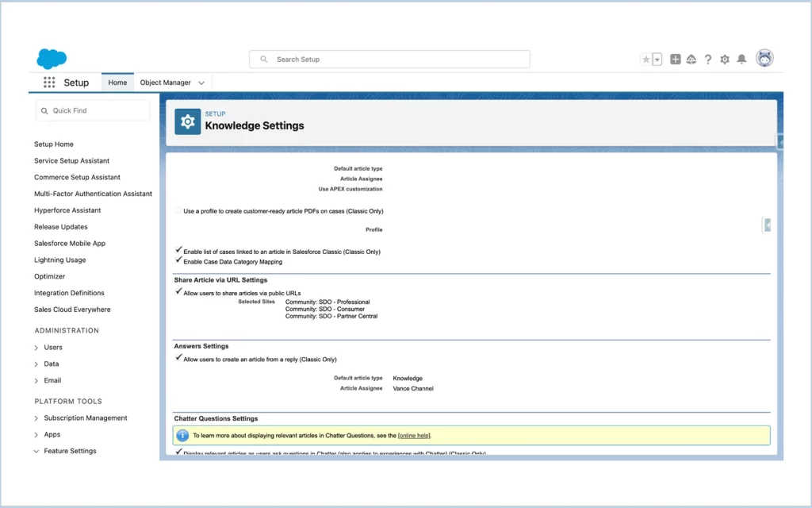812x508 pixels.
Task: Open Salesforce Mobile App
Action: click(70, 243)
